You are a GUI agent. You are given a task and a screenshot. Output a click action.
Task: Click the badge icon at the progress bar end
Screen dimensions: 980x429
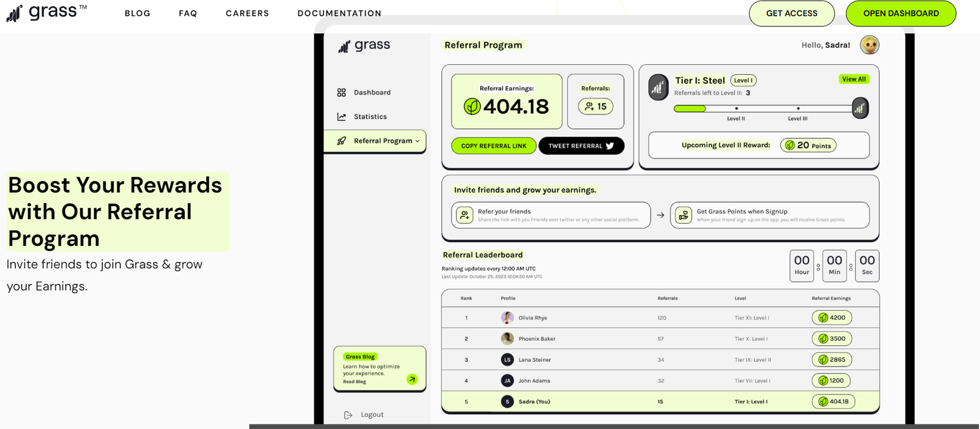pos(860,108)
